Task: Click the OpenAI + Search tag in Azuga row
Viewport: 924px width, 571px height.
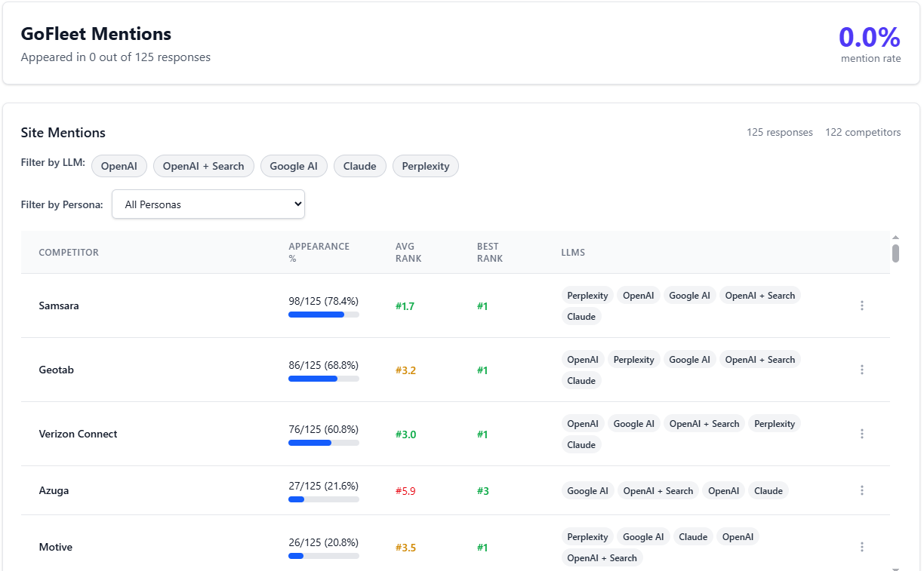Action: 658,491
